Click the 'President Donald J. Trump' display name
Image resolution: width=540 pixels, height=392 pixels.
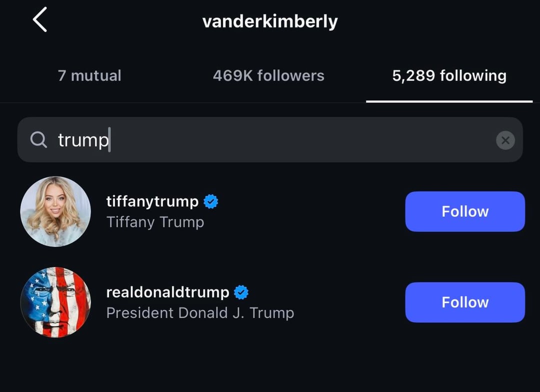point(200,313)
